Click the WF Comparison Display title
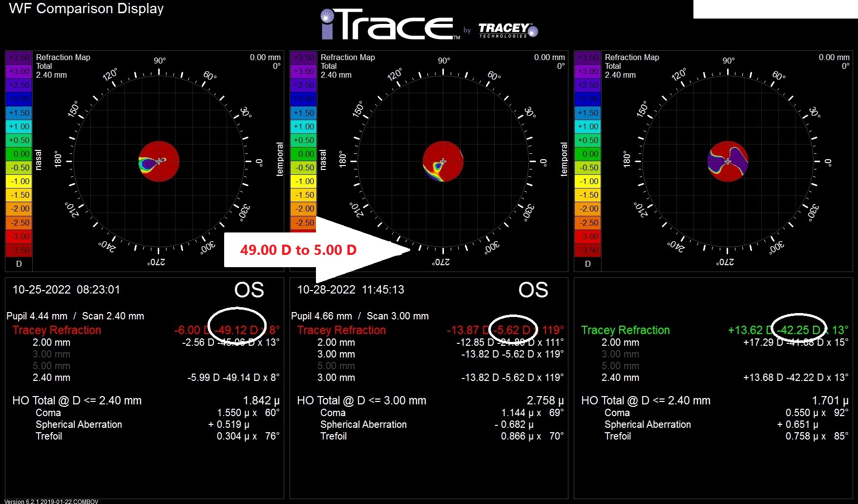The height and width of the screenshot is (504, 858). pyautogui.click(x=86, y=9)
